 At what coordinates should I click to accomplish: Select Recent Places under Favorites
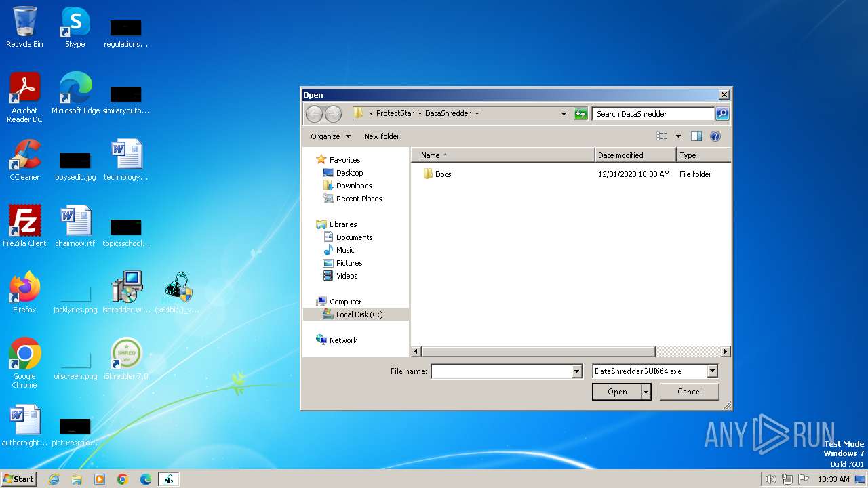[x=359, y=199]
